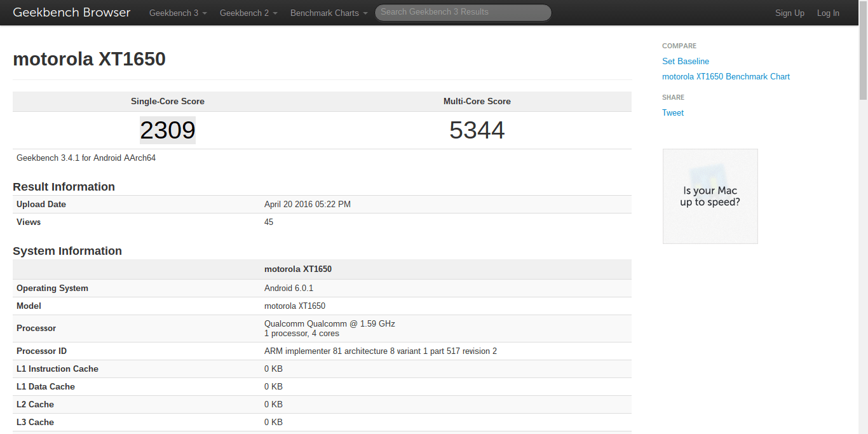Open the Geekbench 3 dropdown menu
Viewport: 868px width, 434px height.
pos(178,13)
